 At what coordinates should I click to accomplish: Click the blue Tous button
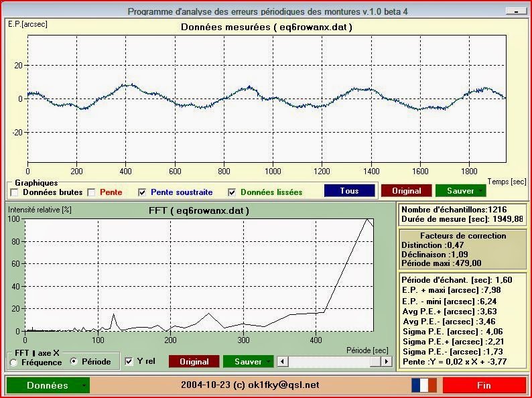click(350, 191)
